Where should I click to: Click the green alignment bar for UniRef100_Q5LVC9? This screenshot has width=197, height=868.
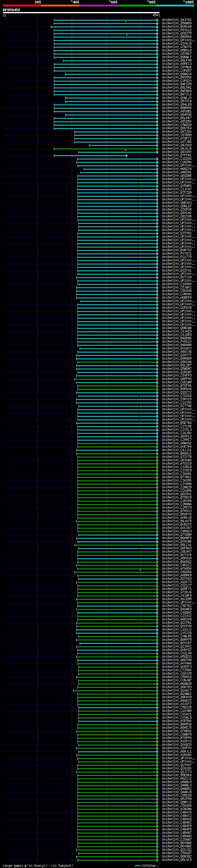click(x=118, y=860)
